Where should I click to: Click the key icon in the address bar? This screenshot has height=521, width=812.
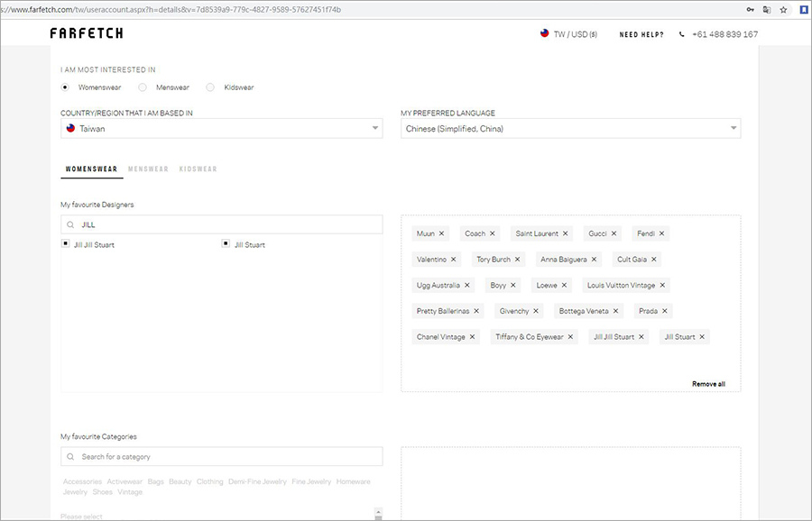tap(750, 9)
